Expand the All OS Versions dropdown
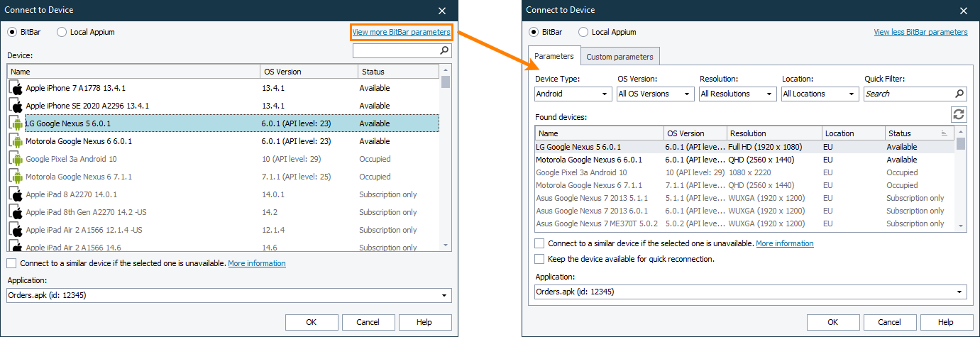Screen dimensions: 980x337 click(656, 94)
